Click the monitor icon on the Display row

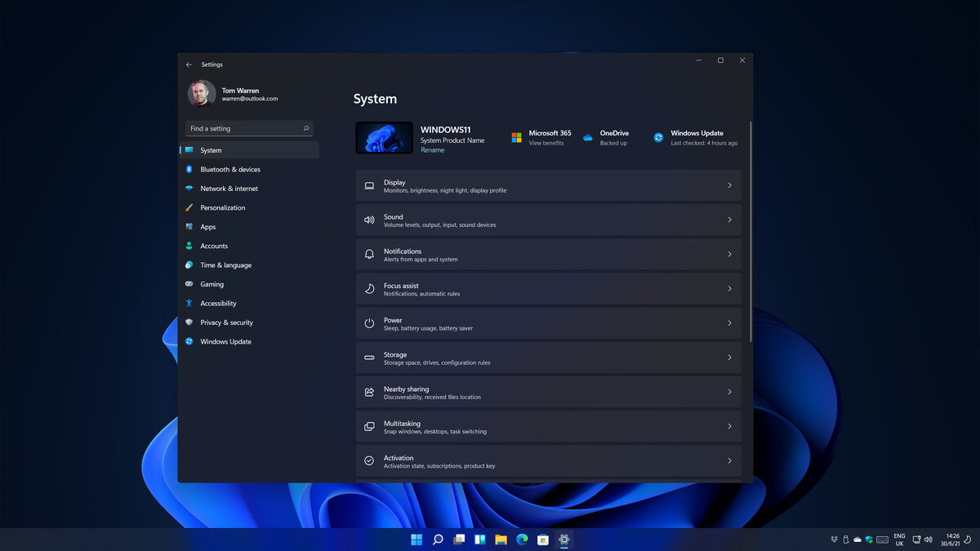(x=369, y=186)
